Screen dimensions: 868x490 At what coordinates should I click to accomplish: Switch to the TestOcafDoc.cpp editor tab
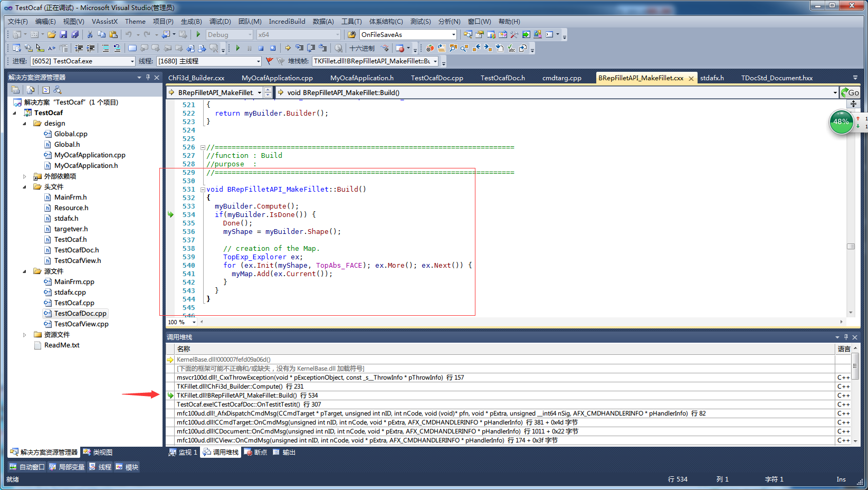click(437, 78)
